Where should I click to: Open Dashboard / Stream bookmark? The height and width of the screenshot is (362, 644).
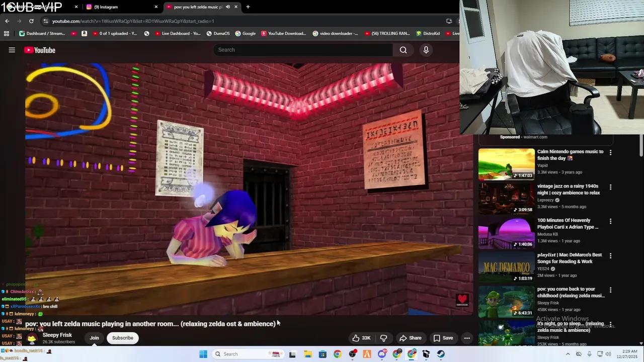[42, 34]
